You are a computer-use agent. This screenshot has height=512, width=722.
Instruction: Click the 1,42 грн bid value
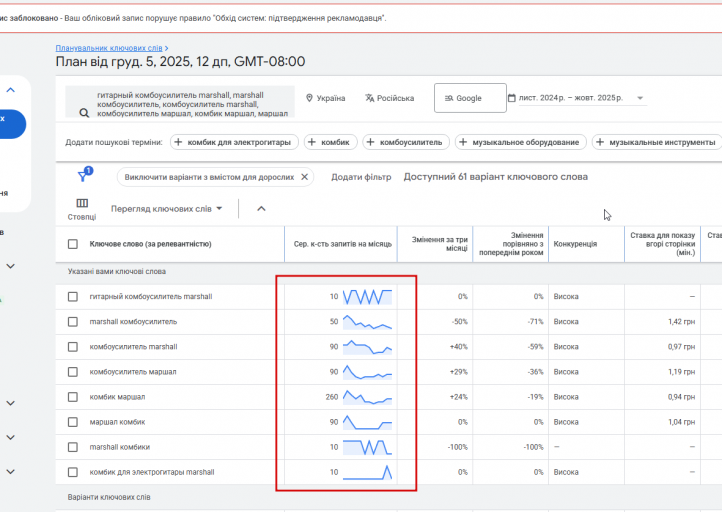coord(681,321)
